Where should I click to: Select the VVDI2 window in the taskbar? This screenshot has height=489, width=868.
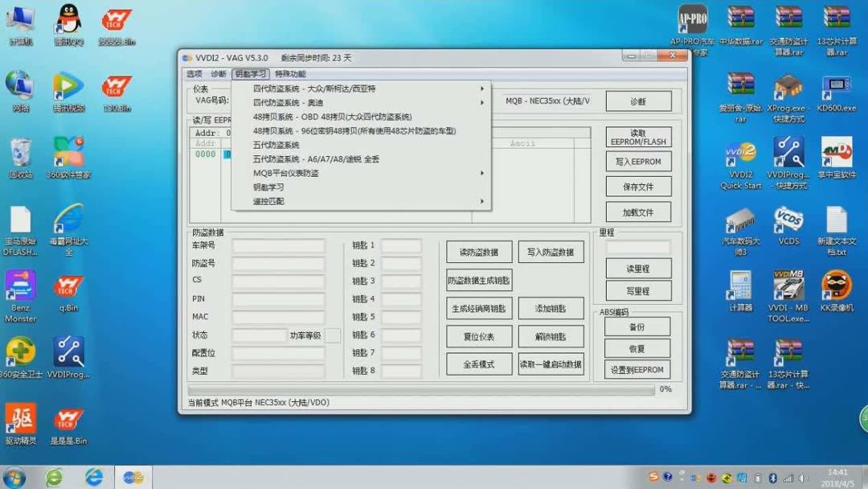(131, 477)
